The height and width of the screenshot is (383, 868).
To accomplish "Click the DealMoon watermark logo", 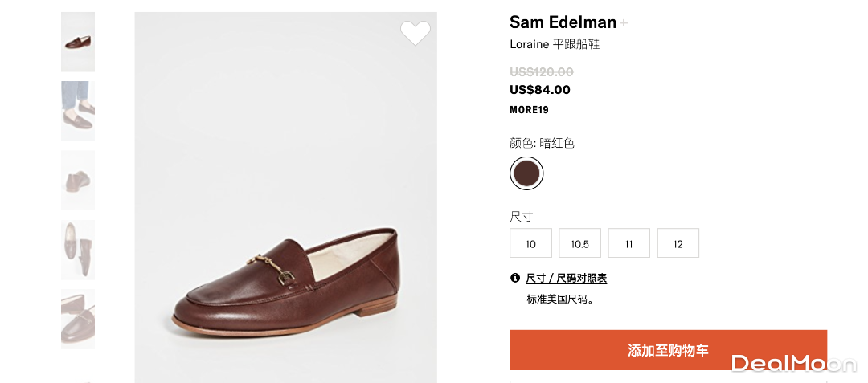I will point(793,364).
